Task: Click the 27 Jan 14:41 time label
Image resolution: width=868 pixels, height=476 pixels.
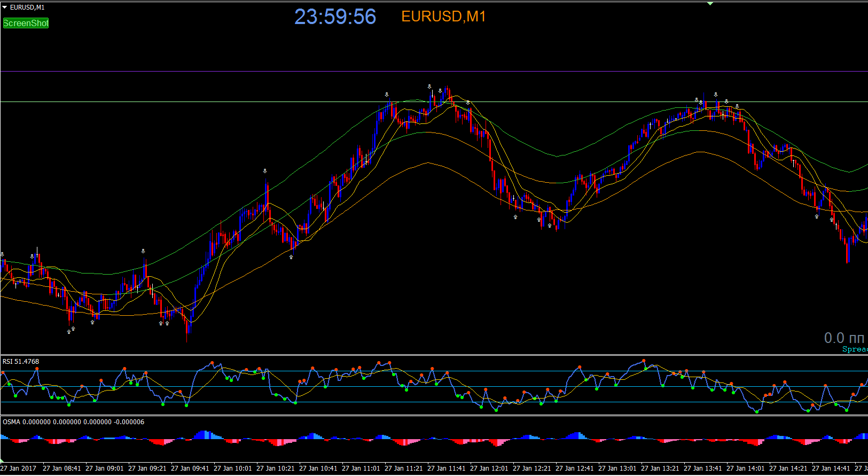Action: (831, 469)
